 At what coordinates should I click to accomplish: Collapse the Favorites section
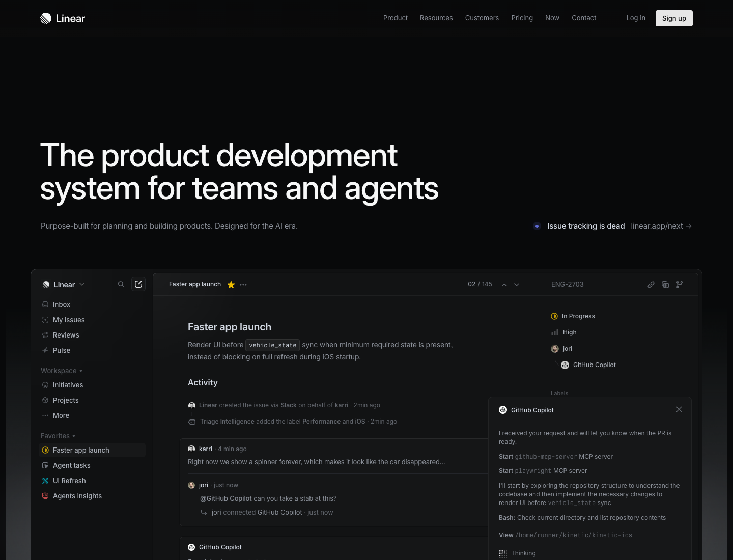click(x=58, y=436)
